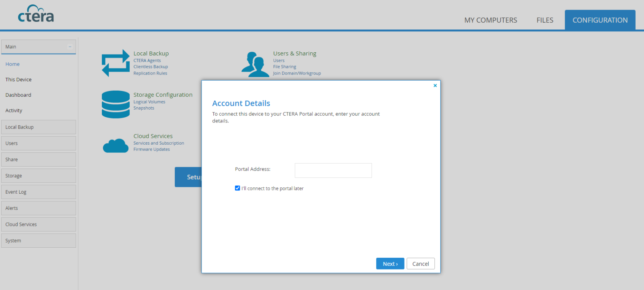Screen dimensions: 644x290
Task: Open the MY COMPUTERS tab
Action: tap(491, 20)
